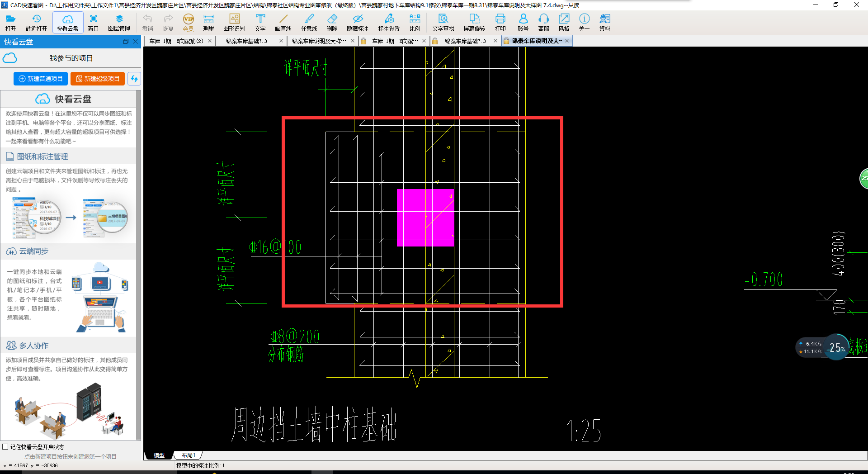Toggle the 快看云盘 cloud drive toolbar button
The image size is (868, 474).
click(x=68, y=22)
